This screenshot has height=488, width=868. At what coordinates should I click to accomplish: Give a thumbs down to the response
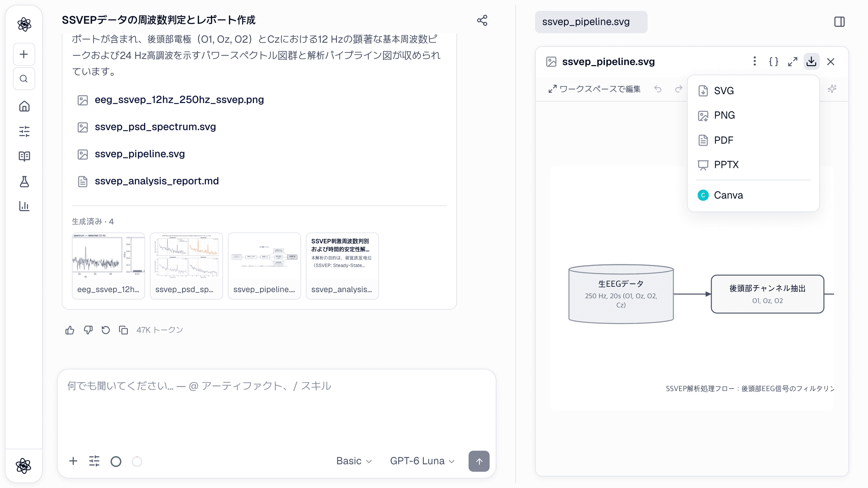[88, 330]
